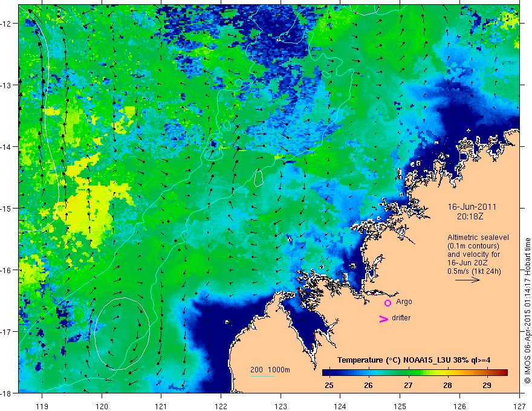532x411 pixels.
Task: Click the IMOS copyright timestamp text
Action: [x=527, y=311]
